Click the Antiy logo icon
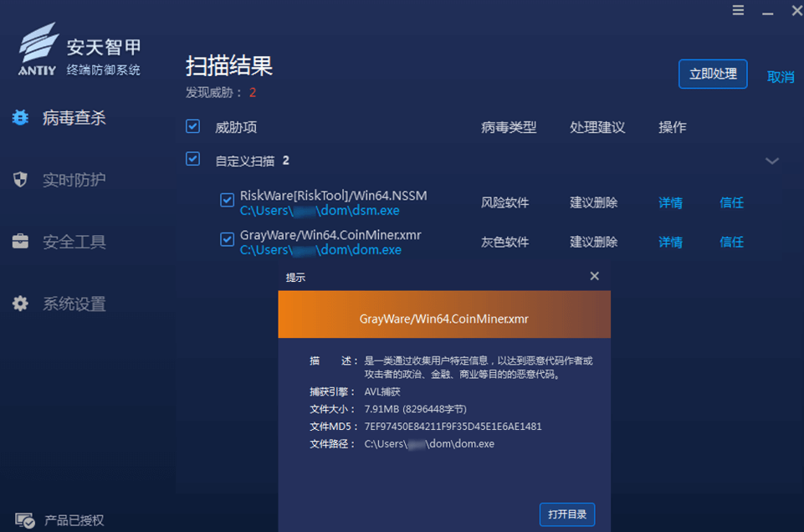This screenshot has height=532, width=804. (38, 49)
